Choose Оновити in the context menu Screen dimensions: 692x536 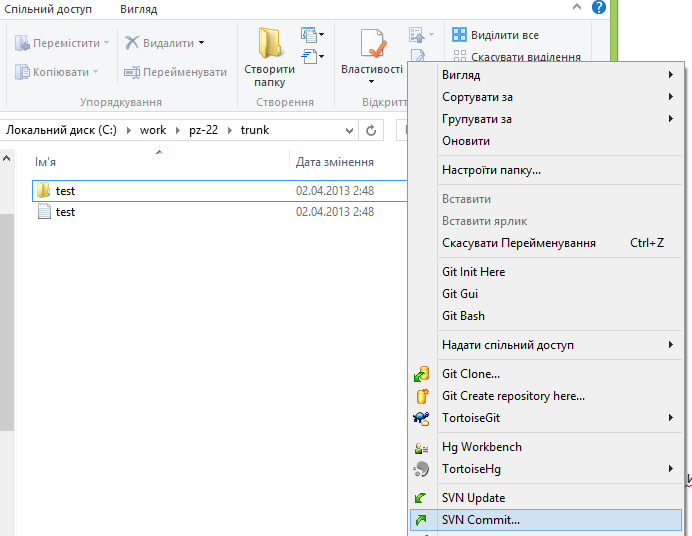pyautogui.click(x=546, y=141)
